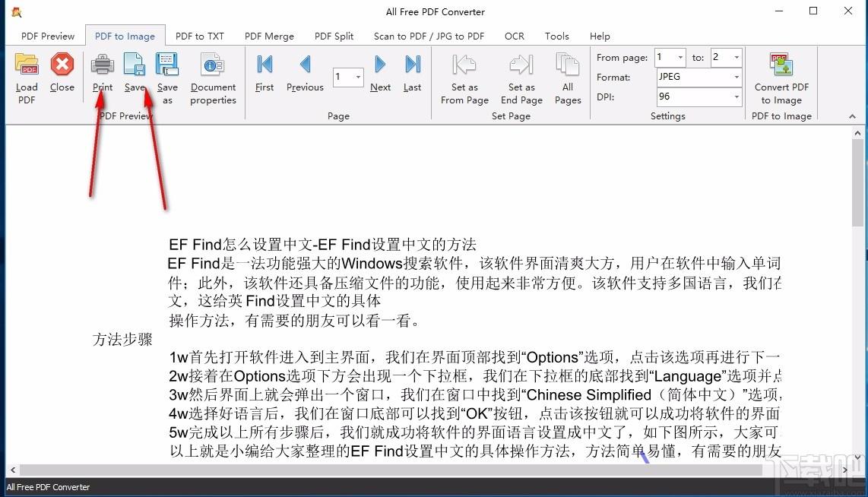The width and height of the screenshot is (868, 497).
Task: Open the Help tab
Action: [600, 36]
